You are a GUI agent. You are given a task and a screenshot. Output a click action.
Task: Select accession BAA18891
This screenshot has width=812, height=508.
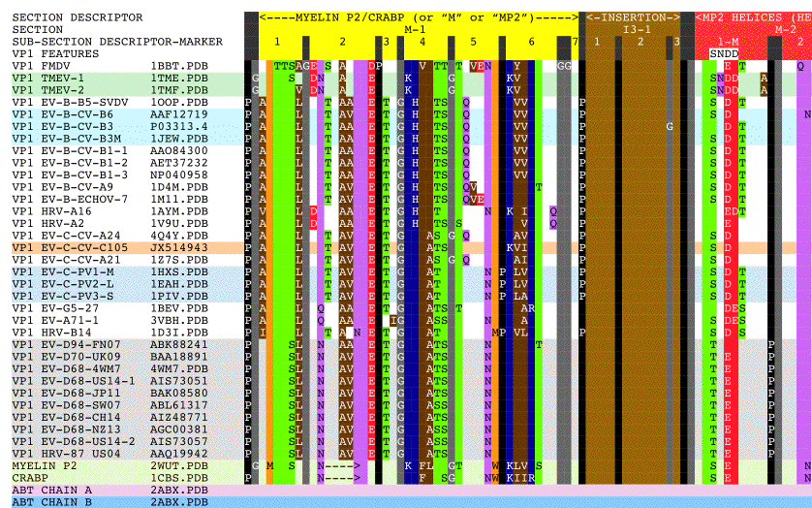pos(179,356)
